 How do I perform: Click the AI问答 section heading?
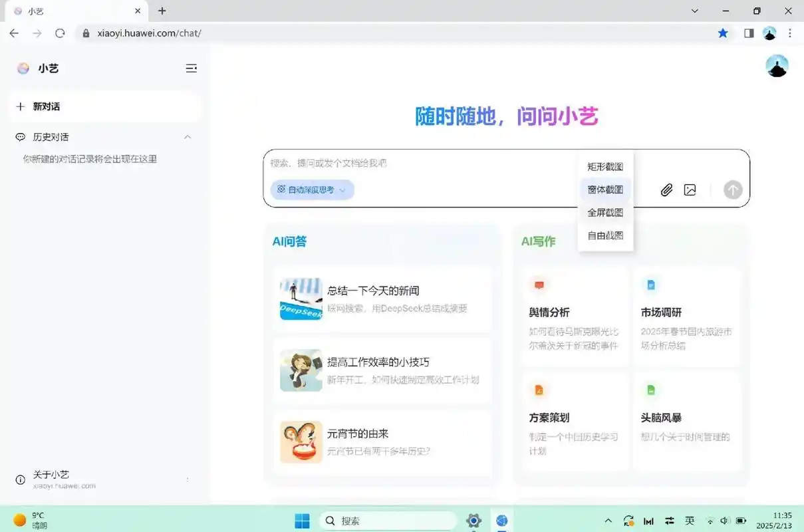(289, 241)
